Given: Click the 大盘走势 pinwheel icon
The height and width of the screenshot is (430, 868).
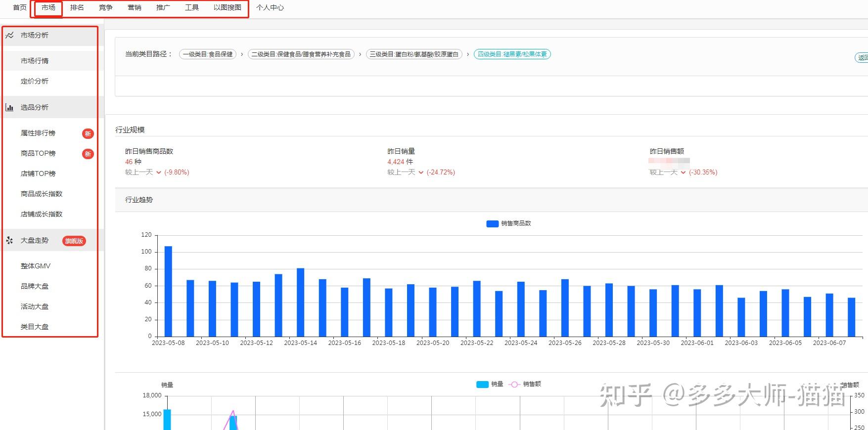Looking at the screenshot, I should tap(9, 241).
